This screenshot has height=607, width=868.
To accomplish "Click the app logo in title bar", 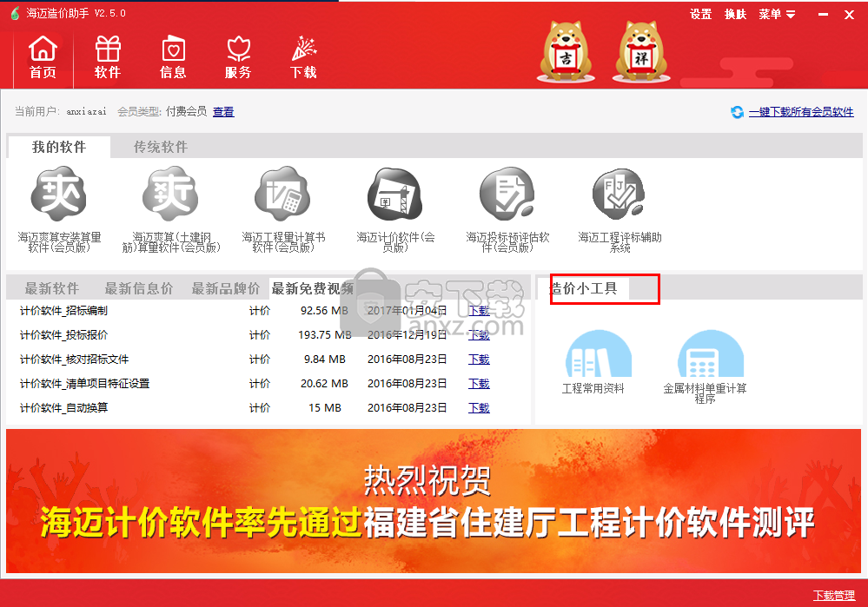I will point(16,13).
